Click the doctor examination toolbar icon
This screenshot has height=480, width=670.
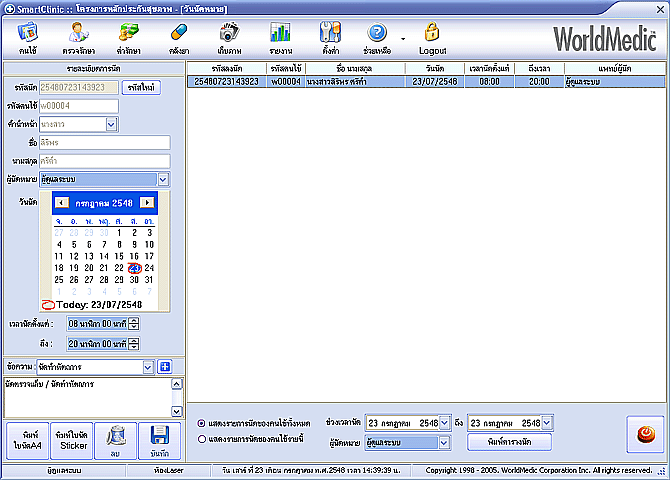pyautogui.click(x=77, y=37)
